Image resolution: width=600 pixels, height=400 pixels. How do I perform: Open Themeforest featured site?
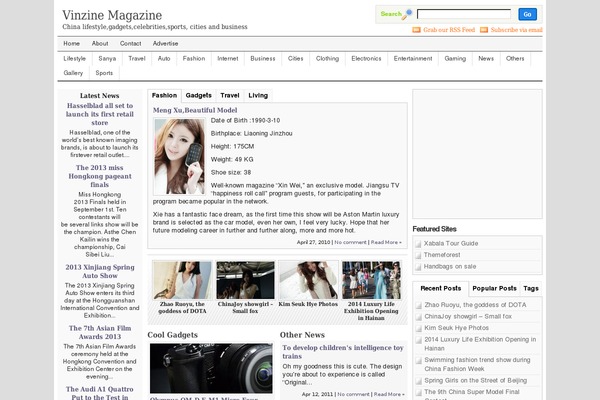(x=442, y=255)
